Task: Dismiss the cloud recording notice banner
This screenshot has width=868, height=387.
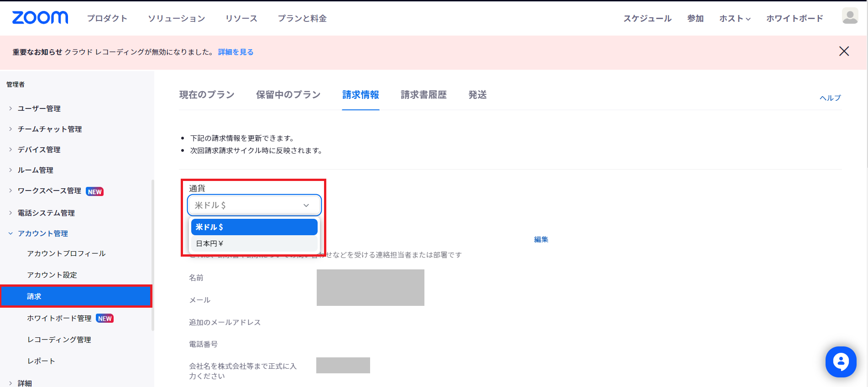Action: tap(844, 51)
